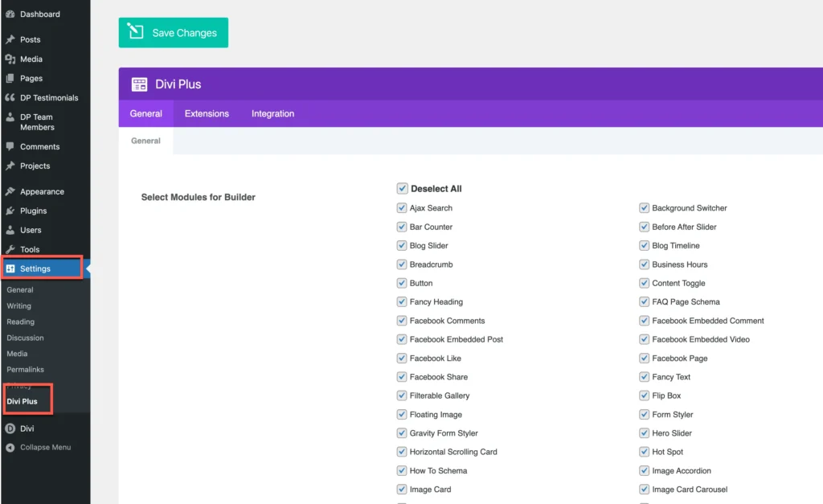Screen dimensions: 823x504
Task: Uncheck the Before After Slider module
Action: click(644, 227)
